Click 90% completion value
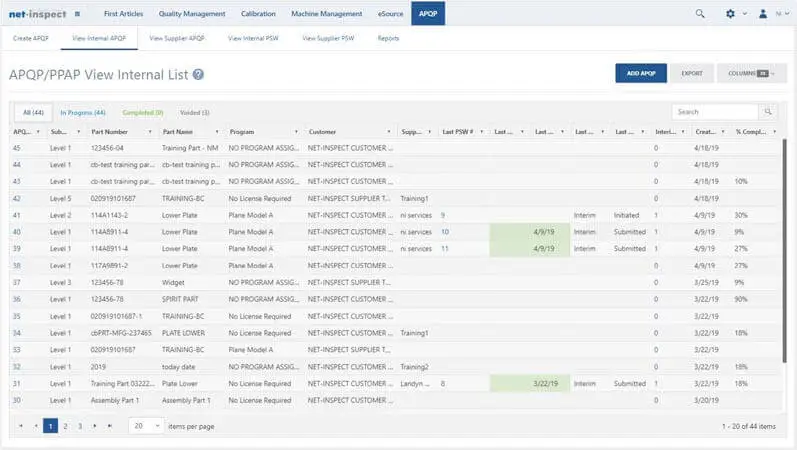The width and height of the screenshot is (797, 450). [741, 299]
